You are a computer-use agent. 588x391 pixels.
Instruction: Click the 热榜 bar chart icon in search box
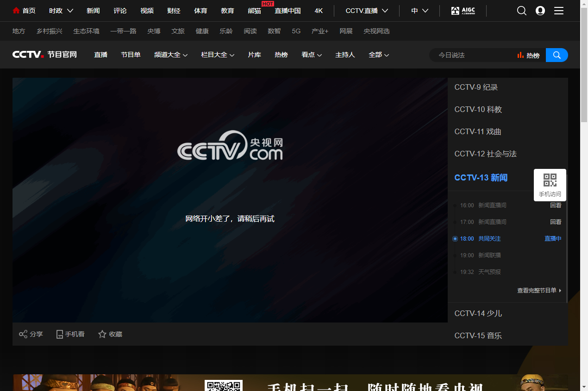[x=520, y=55]
